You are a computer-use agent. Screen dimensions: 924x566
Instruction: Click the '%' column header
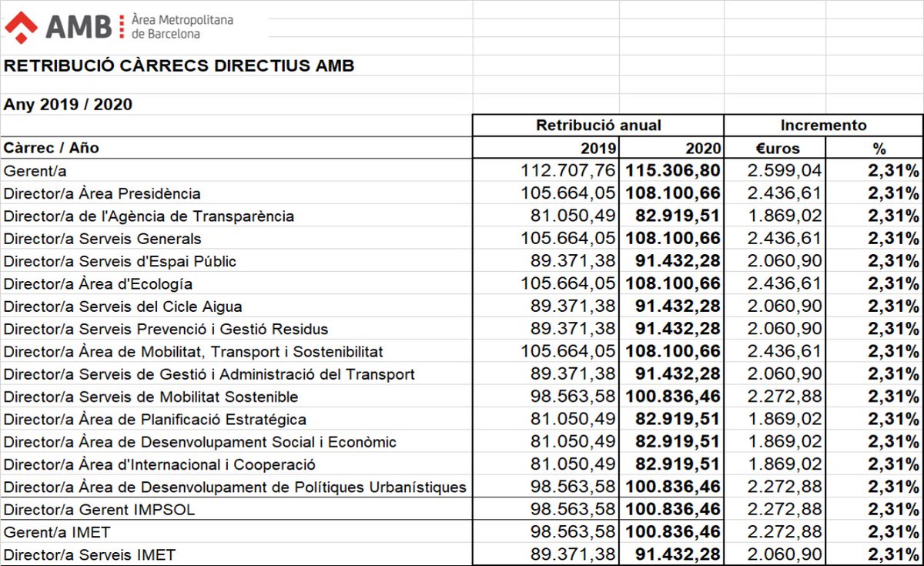874,148
